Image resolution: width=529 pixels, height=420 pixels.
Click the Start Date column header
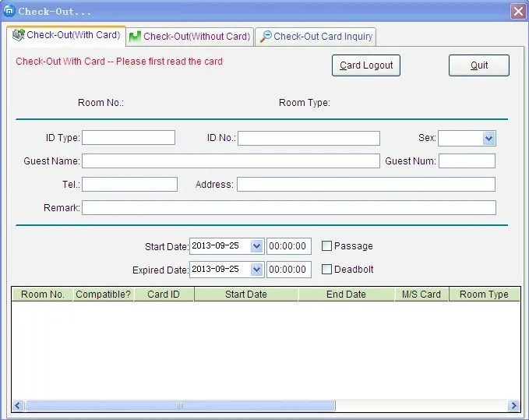(x=246, y=295)
